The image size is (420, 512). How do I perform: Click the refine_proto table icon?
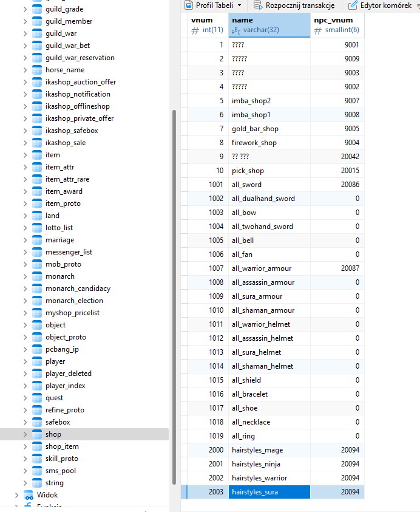(37, 411)
